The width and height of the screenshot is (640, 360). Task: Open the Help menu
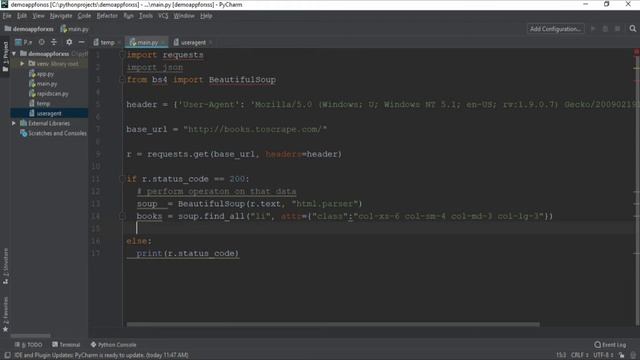(x=206, y=16)
